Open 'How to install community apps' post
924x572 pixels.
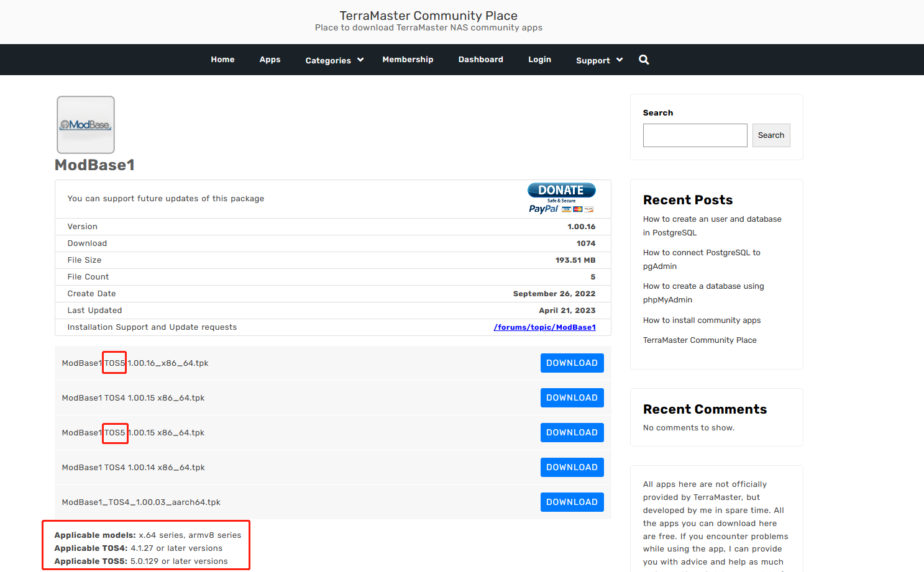702,320
